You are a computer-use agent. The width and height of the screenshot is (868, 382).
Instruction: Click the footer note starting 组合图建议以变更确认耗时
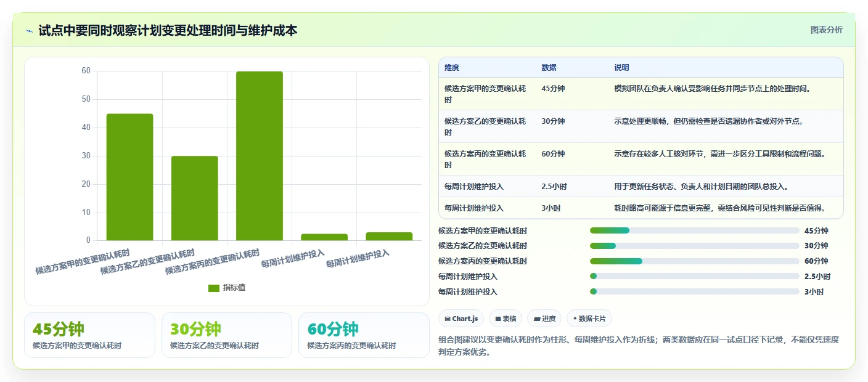coord(639,346)
